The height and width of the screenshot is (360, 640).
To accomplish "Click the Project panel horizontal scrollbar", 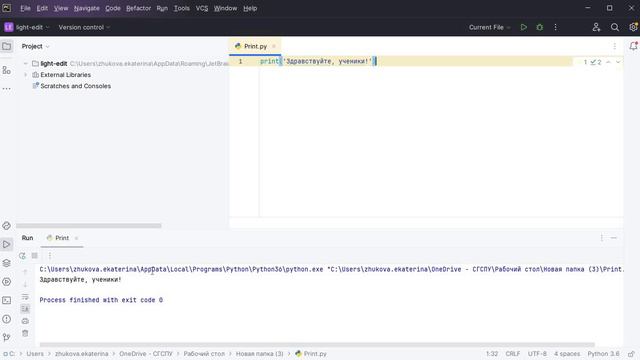I will [89, 226].
